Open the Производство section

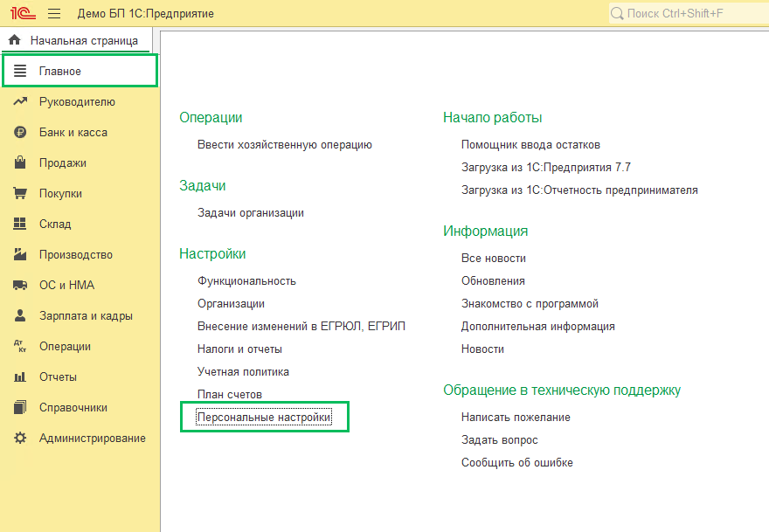[80, 254]
